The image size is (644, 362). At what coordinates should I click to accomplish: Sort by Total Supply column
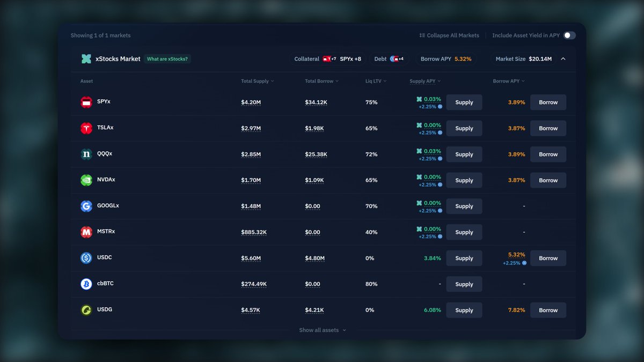point(258,81)
